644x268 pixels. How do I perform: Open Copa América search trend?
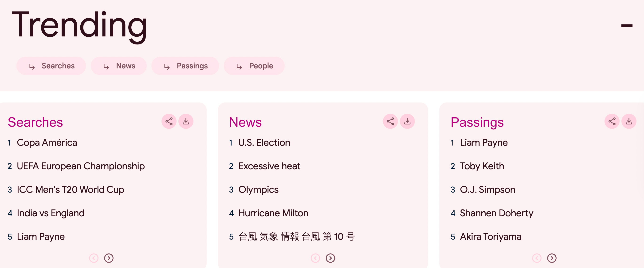coord(47,143)
